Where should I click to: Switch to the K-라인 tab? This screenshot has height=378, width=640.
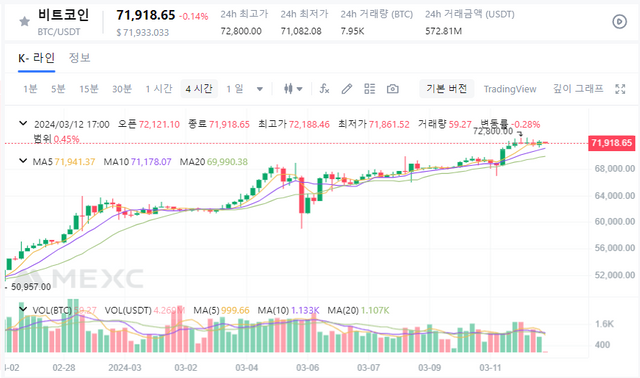[36, 58]
